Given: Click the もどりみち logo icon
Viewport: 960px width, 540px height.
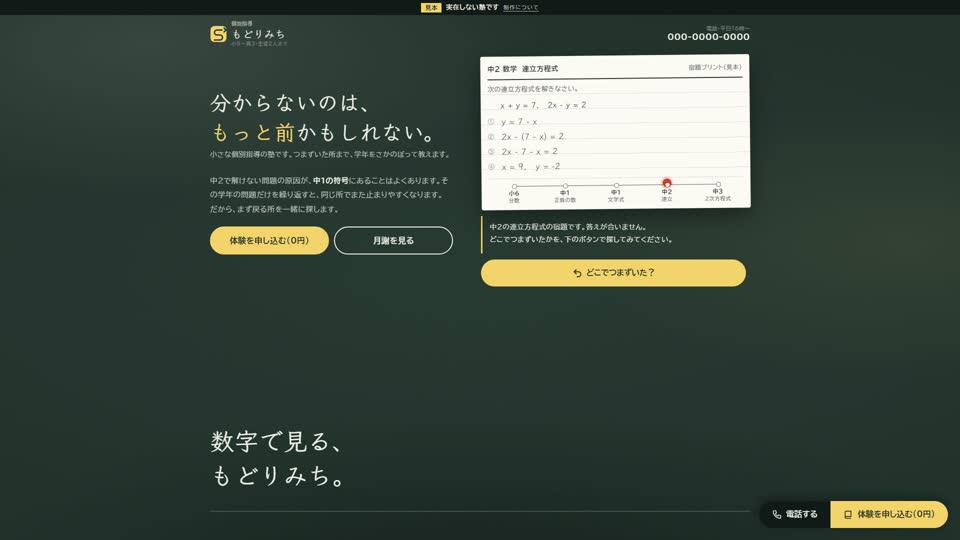Looking at the screenshot, I should pos(218,34).
